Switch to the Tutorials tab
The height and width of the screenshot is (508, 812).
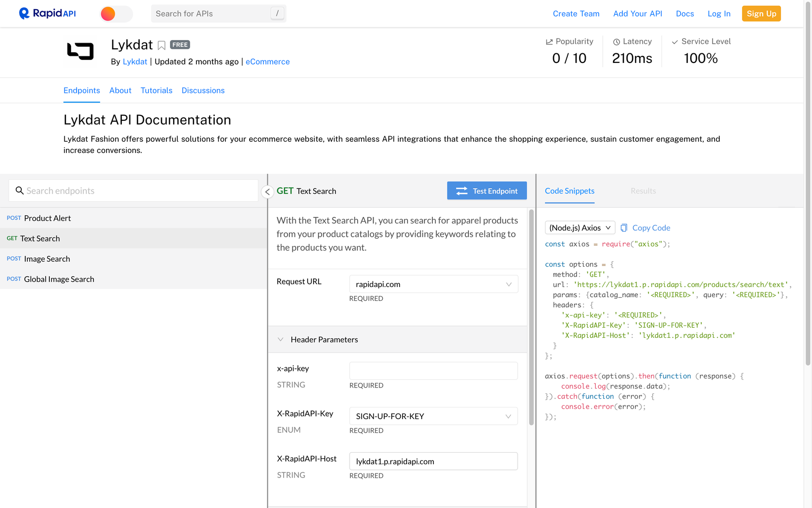coord(156,90)
